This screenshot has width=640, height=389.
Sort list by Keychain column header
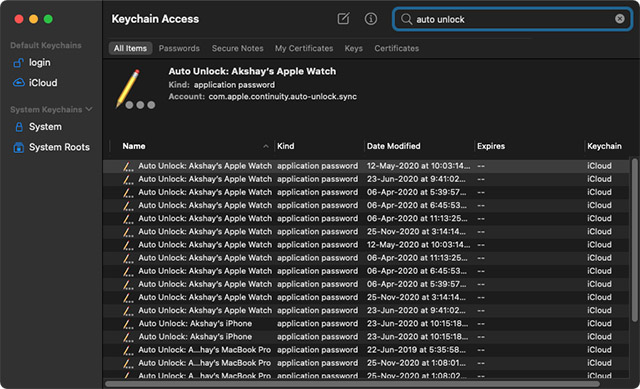604,146
